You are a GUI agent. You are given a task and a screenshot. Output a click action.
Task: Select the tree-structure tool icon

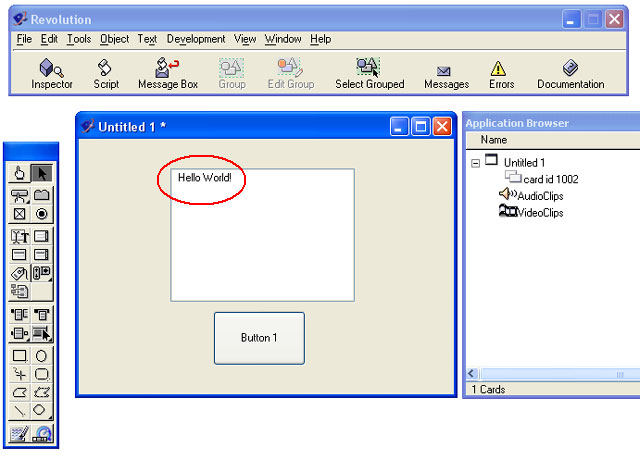coord(19,292)
